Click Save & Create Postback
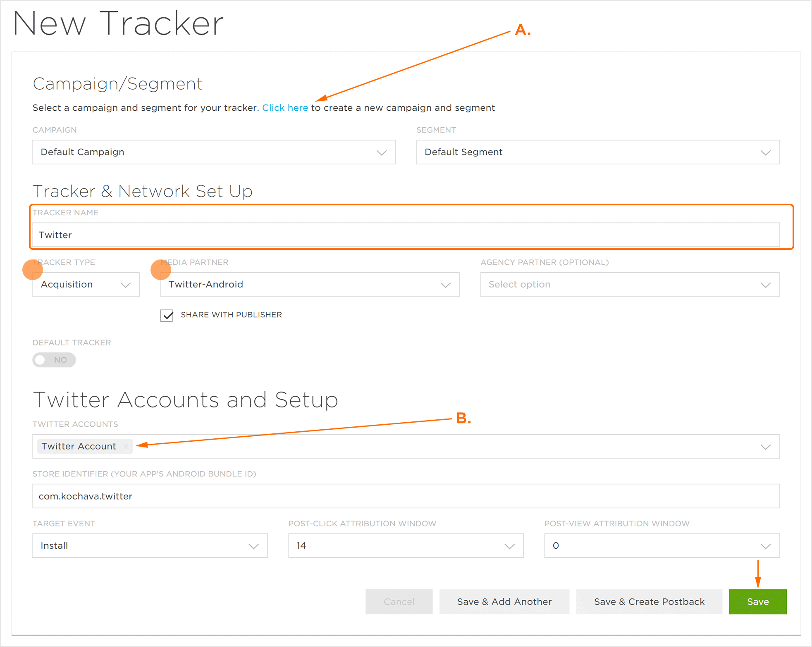The image size is (812, 647). (649, 602)
